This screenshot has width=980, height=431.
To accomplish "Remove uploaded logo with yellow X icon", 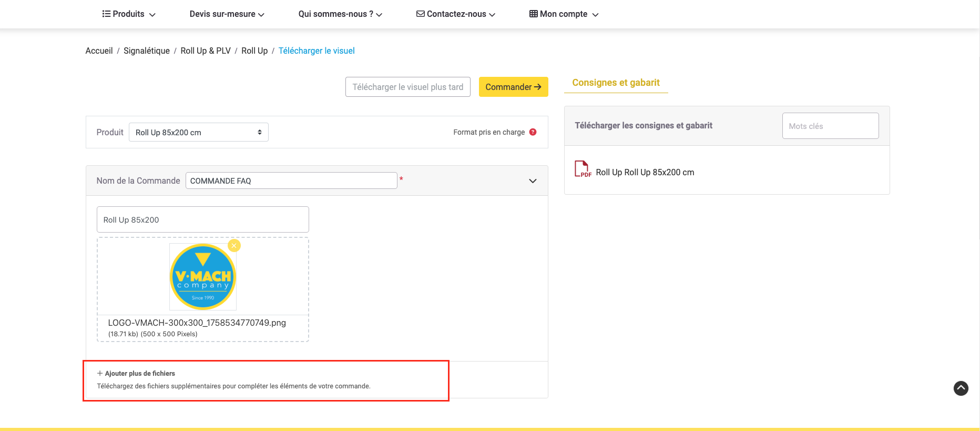I will point(234,246).
